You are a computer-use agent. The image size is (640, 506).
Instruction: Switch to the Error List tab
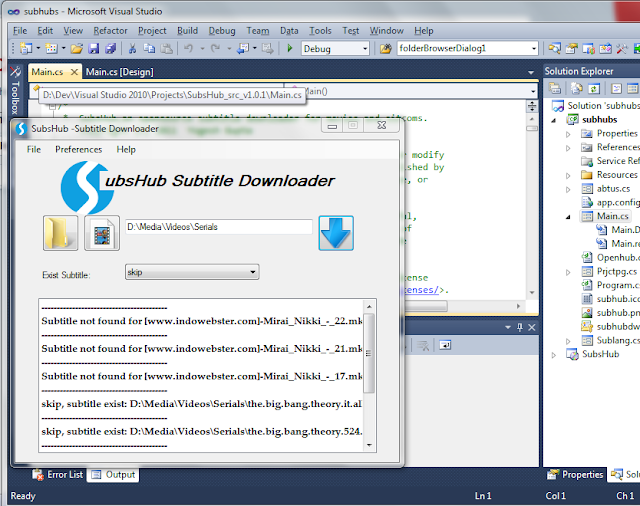click(60, 475)
